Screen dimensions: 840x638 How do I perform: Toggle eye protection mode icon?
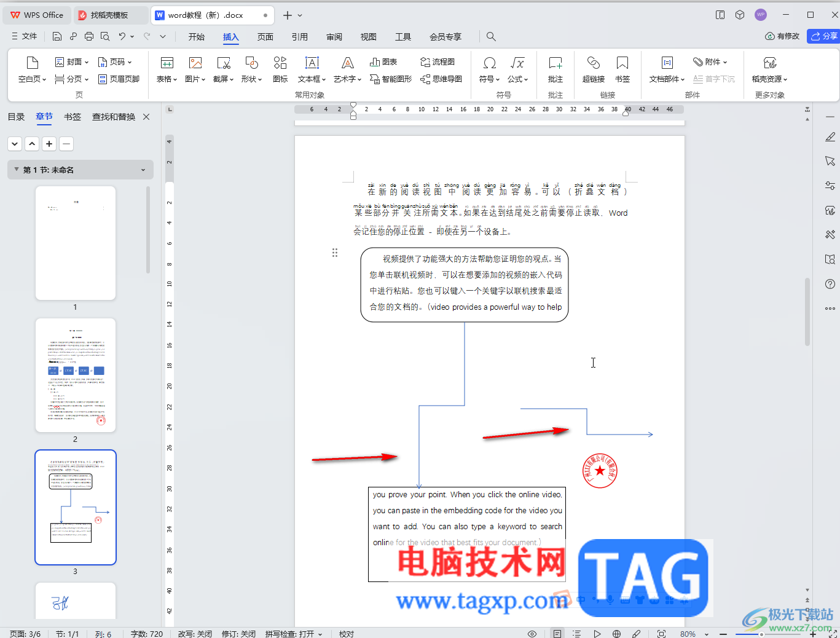[532, 634]
